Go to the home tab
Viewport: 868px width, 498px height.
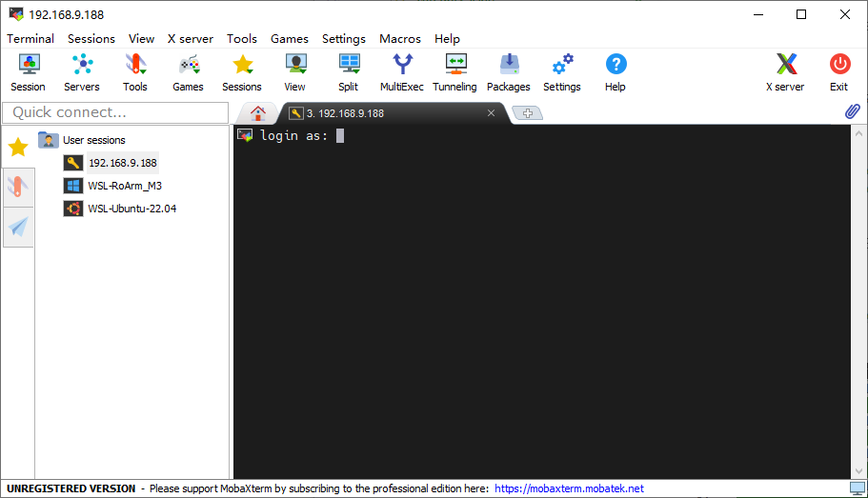258,113
